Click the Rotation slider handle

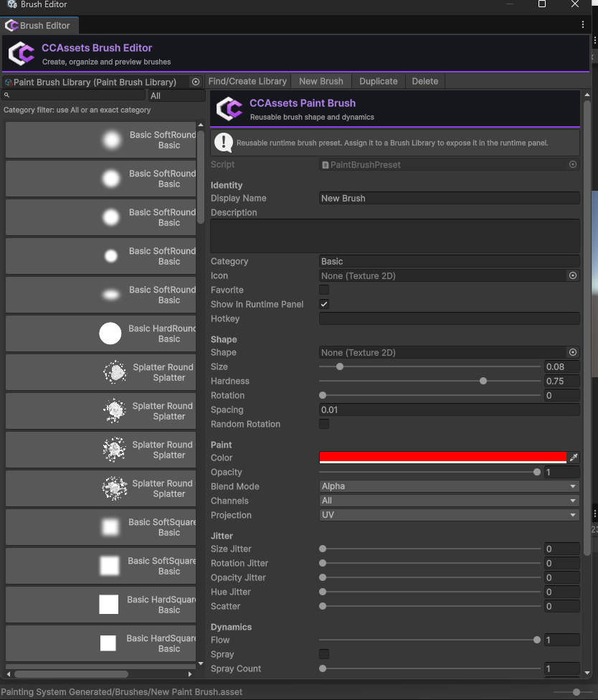click(x=323, y=395)
